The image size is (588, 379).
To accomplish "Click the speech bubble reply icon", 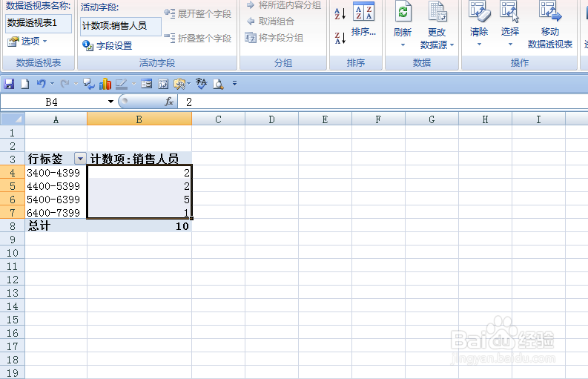I will 89,84.
